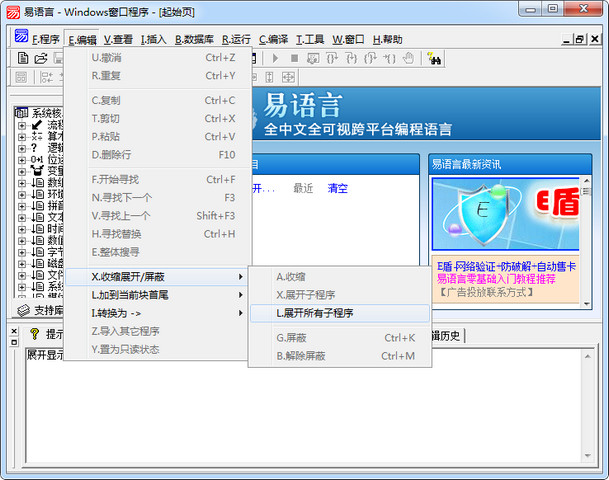Image resolution: width=609 pixels, height=480 pixels.
Task: Click the small square button below bottom panel x
Action: [x=14, y=342]
